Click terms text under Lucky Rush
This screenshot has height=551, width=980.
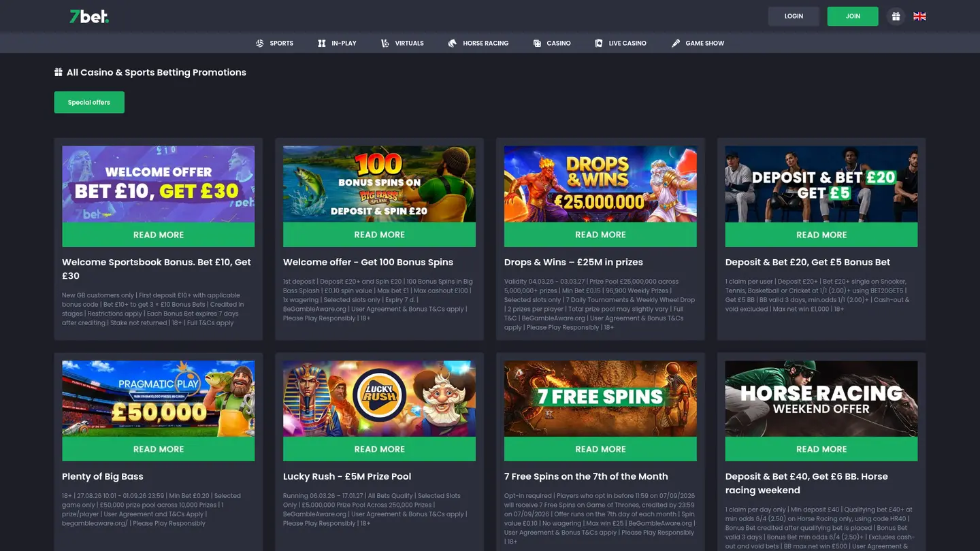[x=374, y=510]
